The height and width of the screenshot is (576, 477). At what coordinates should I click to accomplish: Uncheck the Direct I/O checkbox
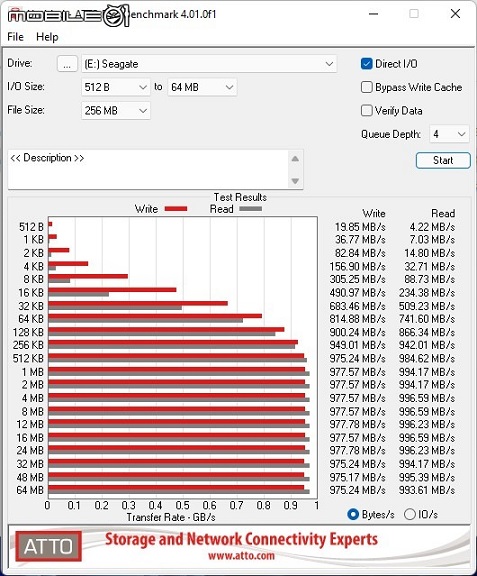tap(366, 64)
